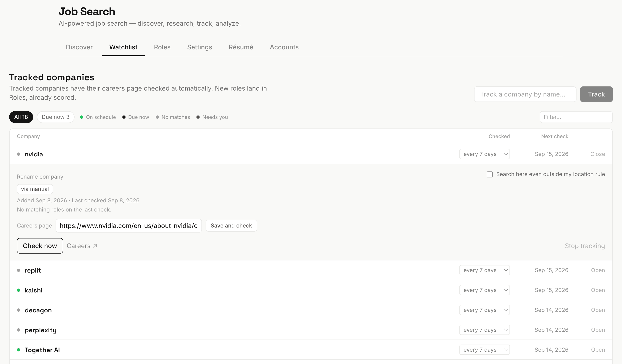Open the Together AI row details
This screenshot has width=622, height=364.
click(x=598, y=350)
